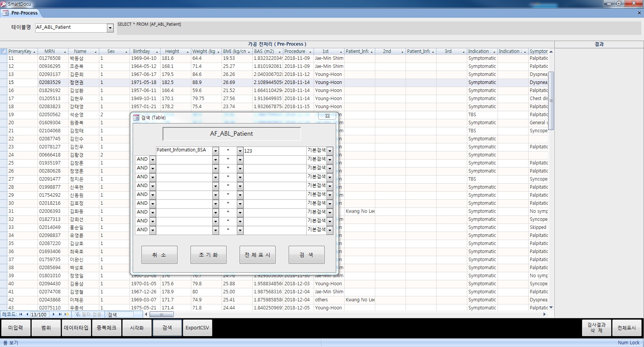Select all rows with table corner selector
Image resolution: width=644 pixels, height=347 pixels.
[3, 51]
